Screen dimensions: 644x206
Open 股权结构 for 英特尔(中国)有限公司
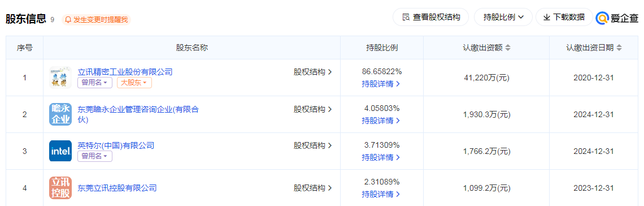tap(312, 145)
